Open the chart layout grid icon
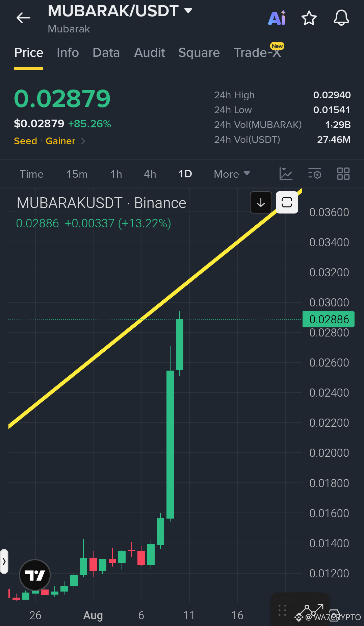The width and height of the screenshot is (364, 626). point(343,174)
